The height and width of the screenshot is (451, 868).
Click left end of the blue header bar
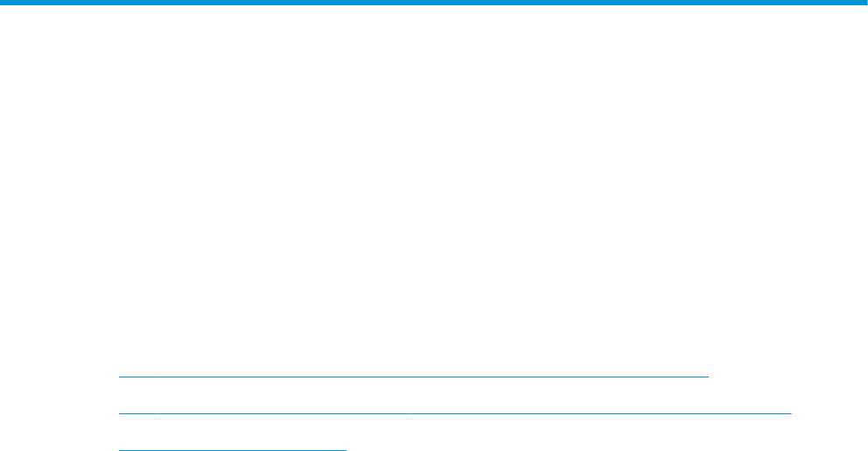point(5,3)
